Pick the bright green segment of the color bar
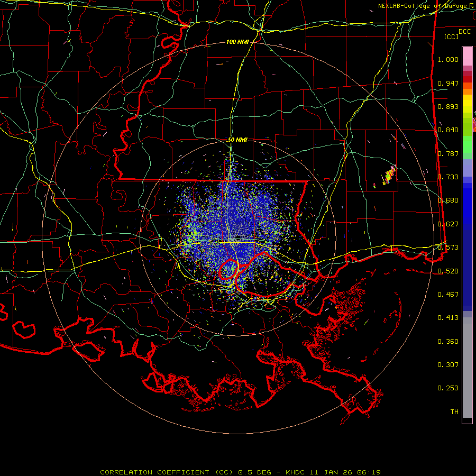Screen dimensions: 476x476 click(467, 144)
